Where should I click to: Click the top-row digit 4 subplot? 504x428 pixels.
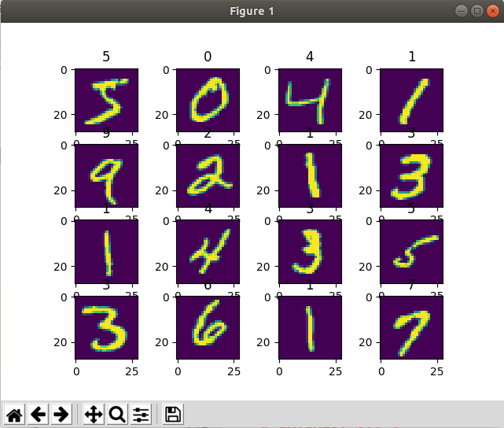tap(310, 101)
